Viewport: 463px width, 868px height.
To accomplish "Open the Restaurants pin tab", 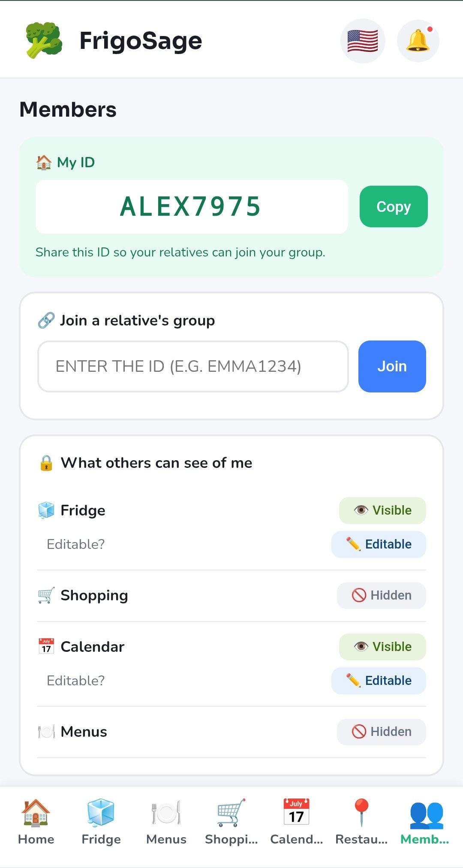I will tap(361, 822).
